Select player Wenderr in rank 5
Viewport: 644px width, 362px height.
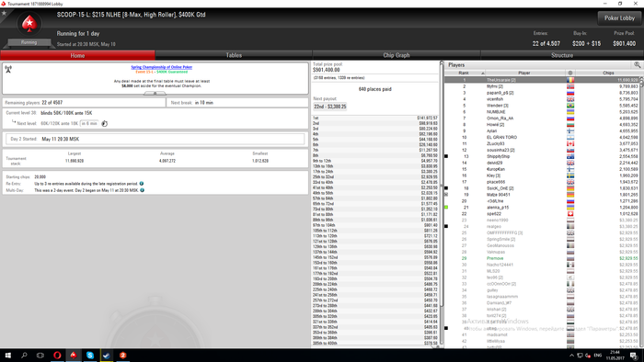click(x=541, y=106)
